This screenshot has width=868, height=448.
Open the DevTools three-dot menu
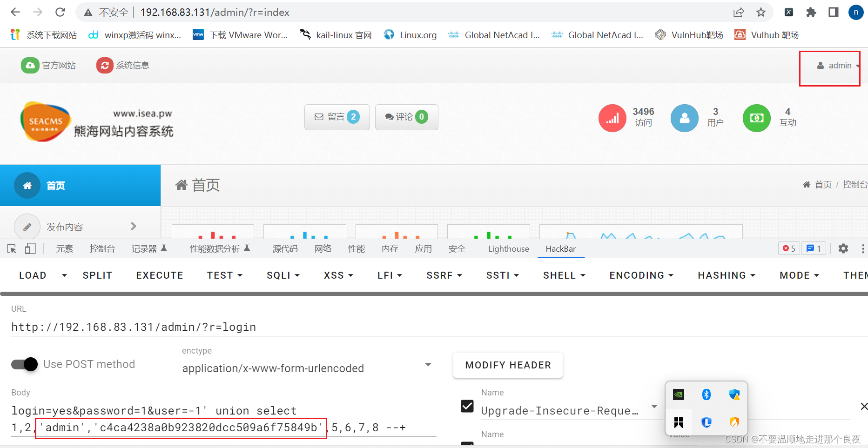tap(863, 248)
